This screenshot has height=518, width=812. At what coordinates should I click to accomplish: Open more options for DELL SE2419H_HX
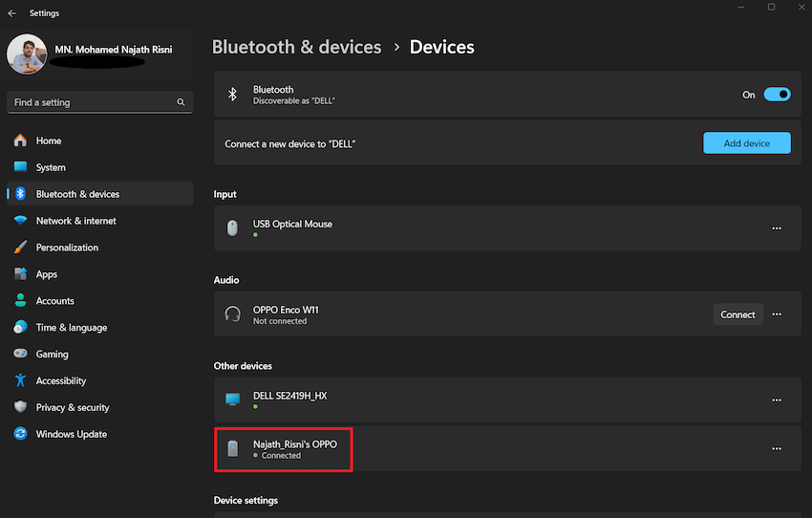point(777,399)
